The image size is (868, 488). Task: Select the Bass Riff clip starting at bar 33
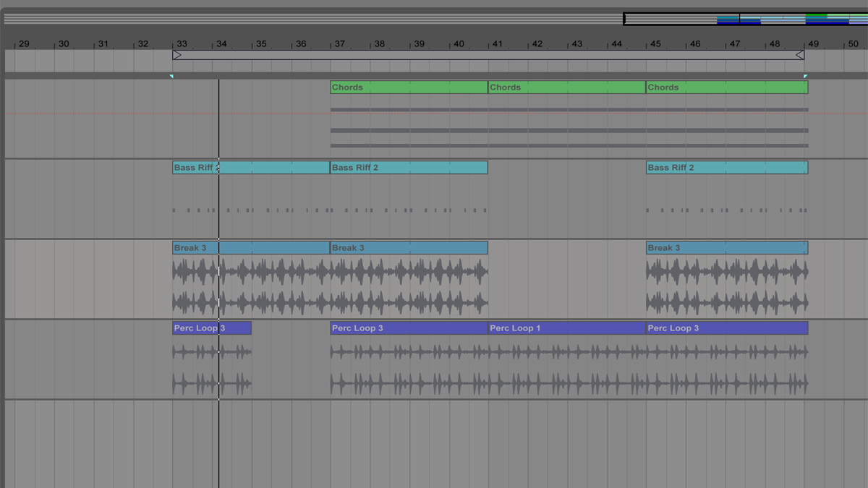click(x=250, y=168)
